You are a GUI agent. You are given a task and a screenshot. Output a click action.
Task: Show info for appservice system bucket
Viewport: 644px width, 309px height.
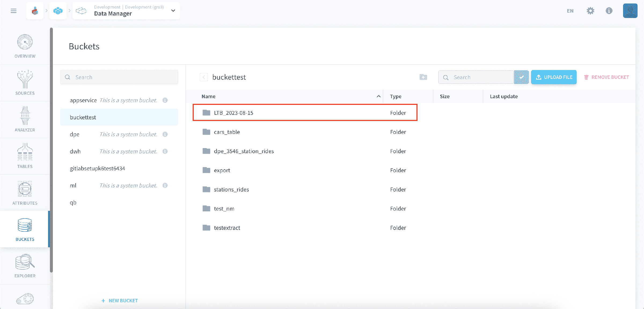(x=165, y=100)
